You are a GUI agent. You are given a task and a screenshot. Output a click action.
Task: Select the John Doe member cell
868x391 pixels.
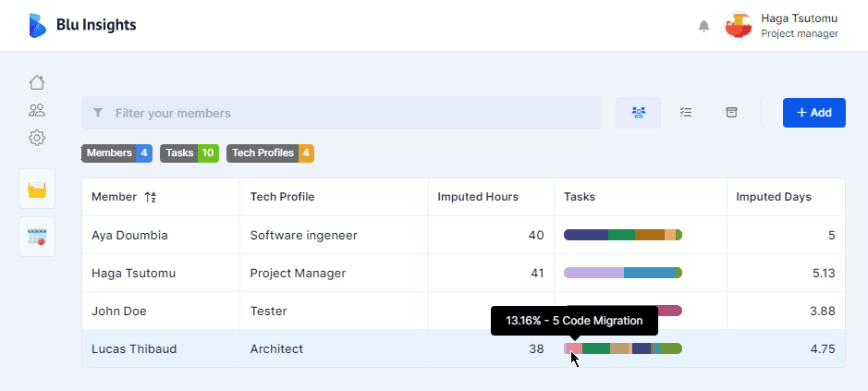(161, 311)
